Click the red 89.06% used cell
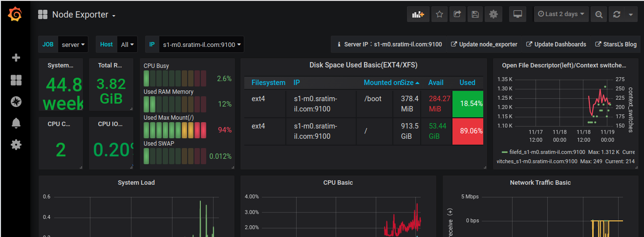This screenshot has width=644, height=237. [468, 131]
